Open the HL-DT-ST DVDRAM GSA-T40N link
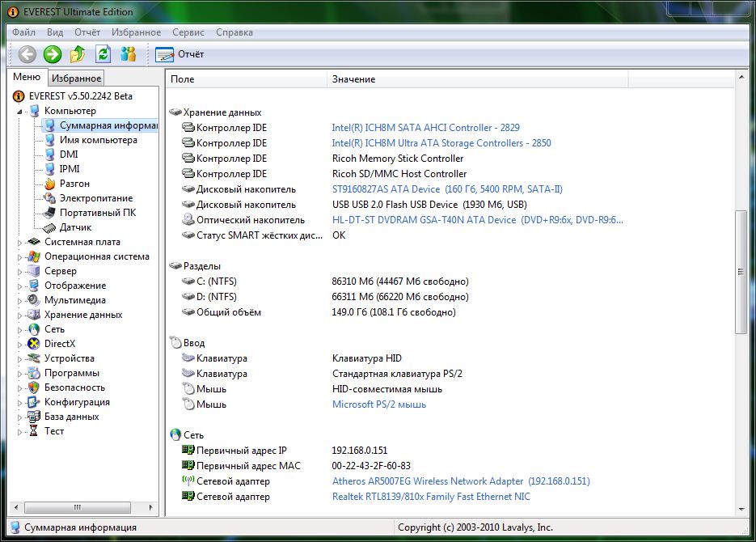Screen dimensions: 756x542 [477, 220]
